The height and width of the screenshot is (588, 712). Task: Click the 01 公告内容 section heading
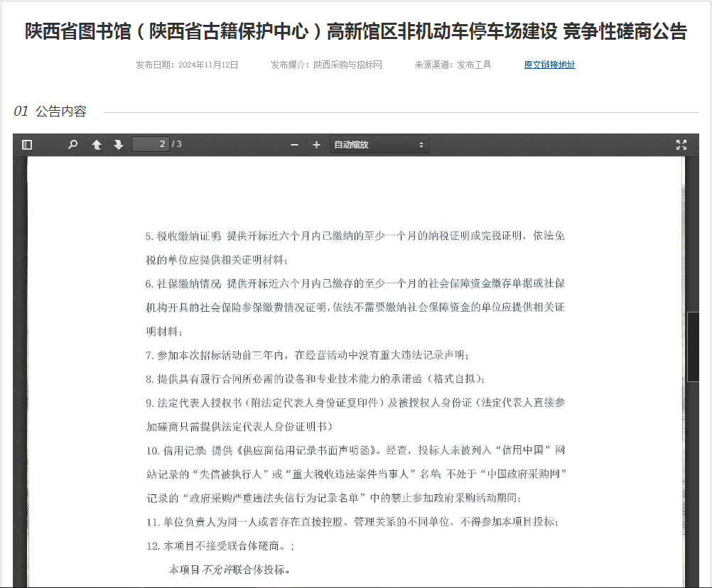pyautogui.click(x=50, y=111)
